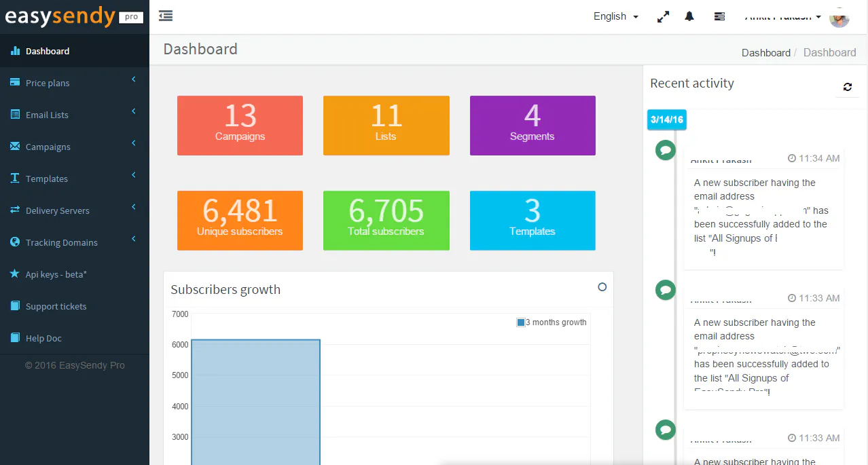Click the Dashboard breadcrumb link
The image size is (868, 465).
[766, 52]
